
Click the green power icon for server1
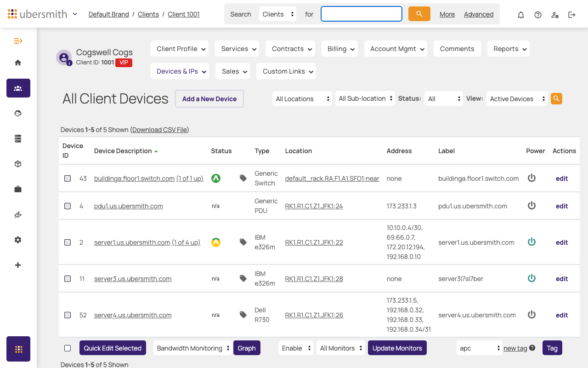[531, 242]
